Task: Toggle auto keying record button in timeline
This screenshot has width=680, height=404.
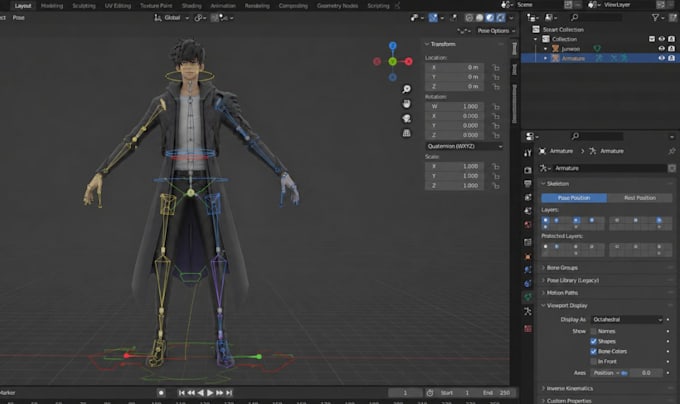Action: click(161, 393)
